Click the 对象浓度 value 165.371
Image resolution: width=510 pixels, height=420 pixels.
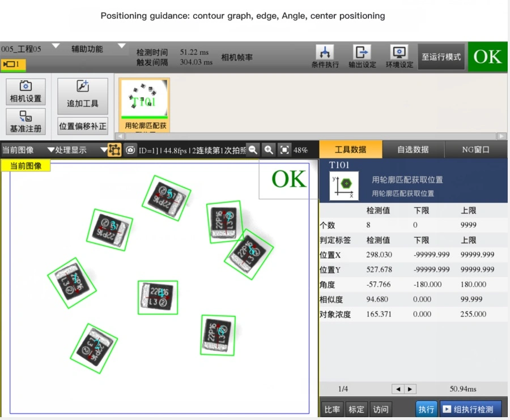tap(379, 314)
